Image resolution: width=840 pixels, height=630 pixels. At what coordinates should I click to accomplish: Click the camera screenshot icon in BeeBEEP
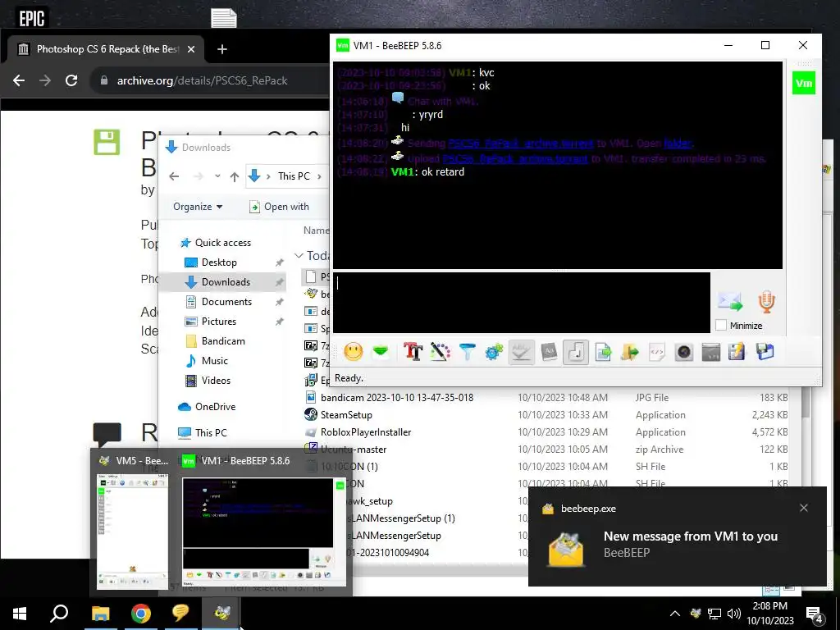(684, 352)
